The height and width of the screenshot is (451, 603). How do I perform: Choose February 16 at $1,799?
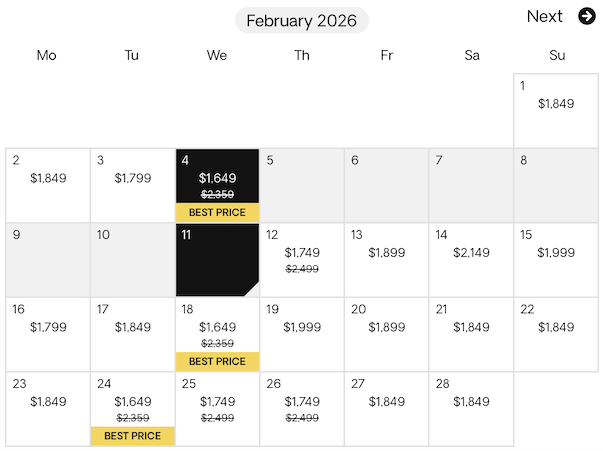[47, 334]
